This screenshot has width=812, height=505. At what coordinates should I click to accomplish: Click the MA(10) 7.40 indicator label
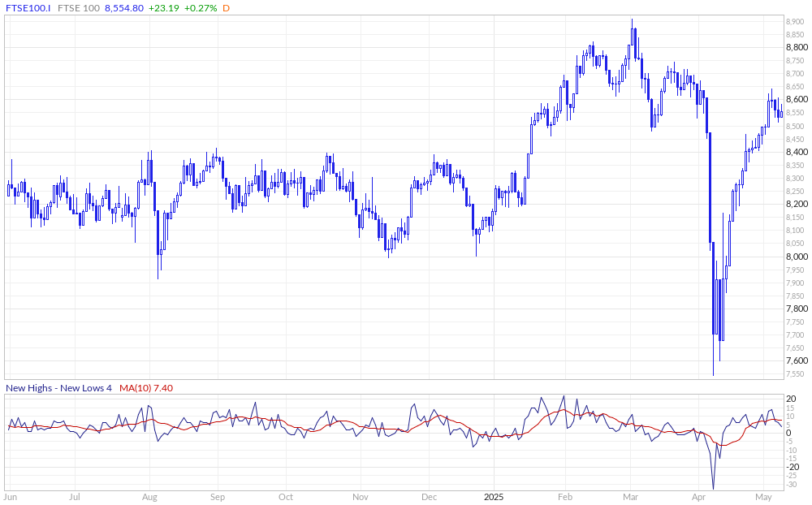146,388
